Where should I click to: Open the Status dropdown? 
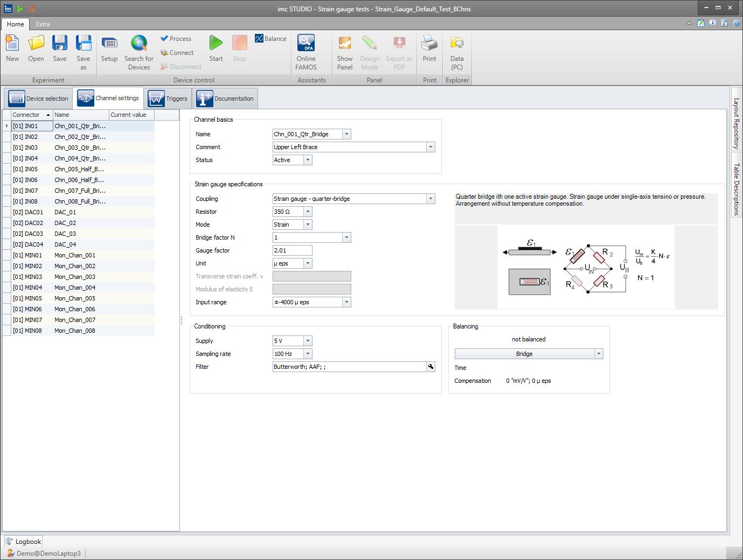(x=308, y=160)
